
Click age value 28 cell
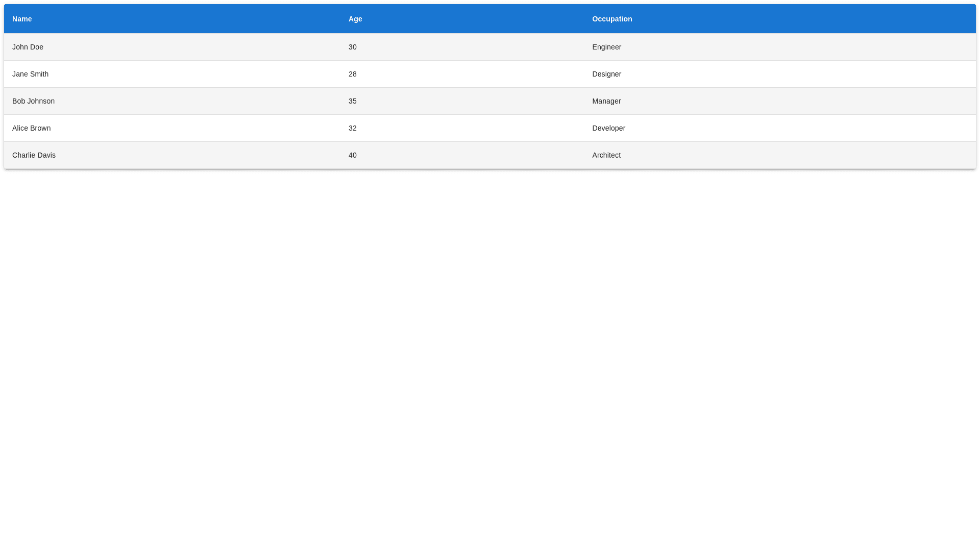[353, 74]
